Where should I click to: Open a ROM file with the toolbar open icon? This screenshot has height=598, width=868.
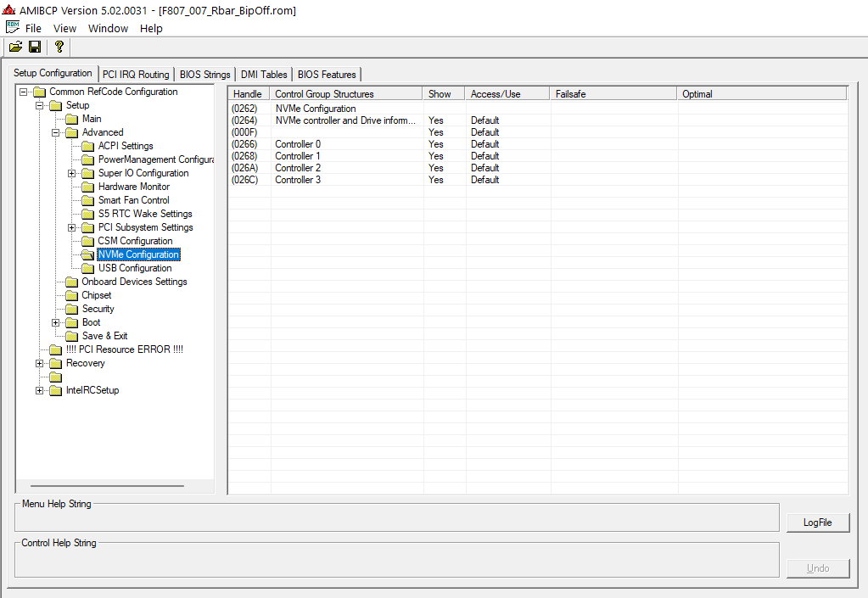(x=15, y=47)
